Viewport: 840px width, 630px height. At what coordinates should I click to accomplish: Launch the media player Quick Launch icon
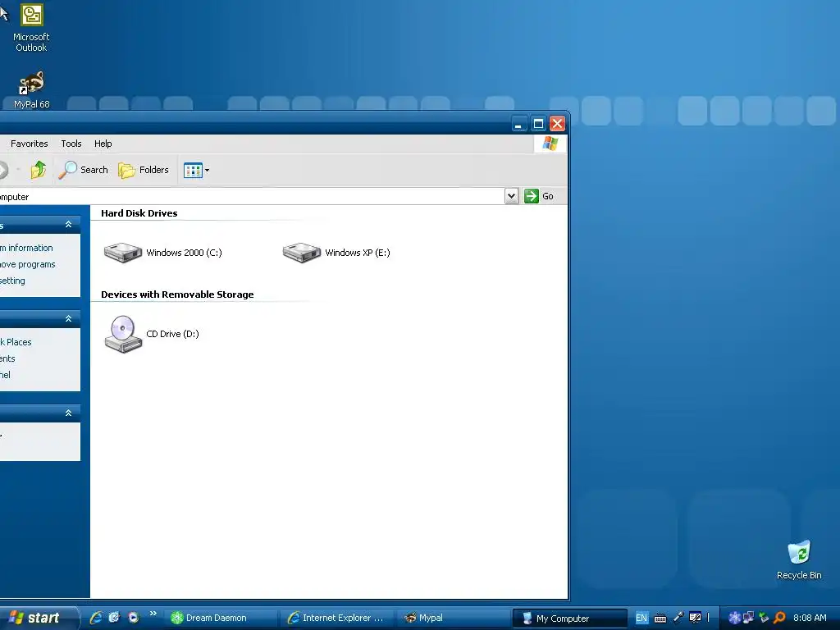(134, 618)
